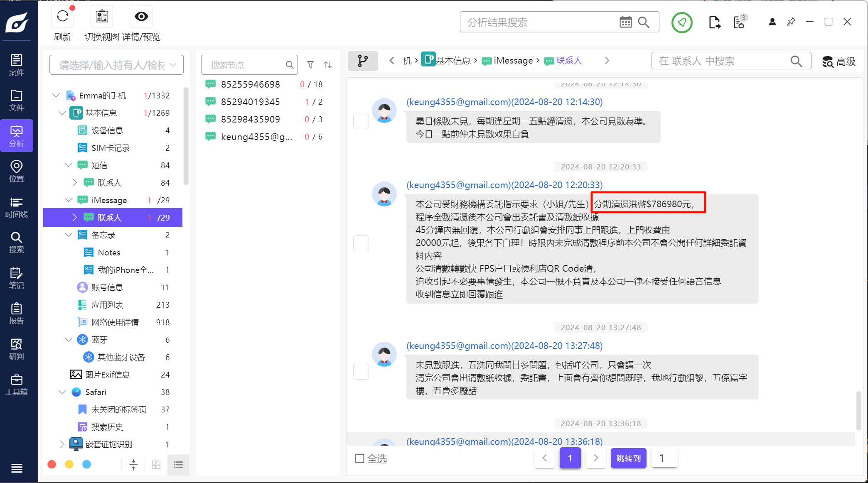Screen dimensions: 868x483
Task: Check the 全选 select all checkbox
Action: [360, 458]
